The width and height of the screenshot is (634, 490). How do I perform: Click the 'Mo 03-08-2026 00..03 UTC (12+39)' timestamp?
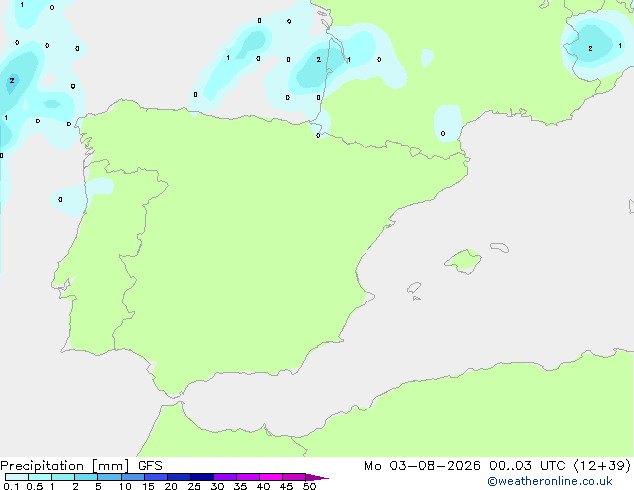coord(497,466)
